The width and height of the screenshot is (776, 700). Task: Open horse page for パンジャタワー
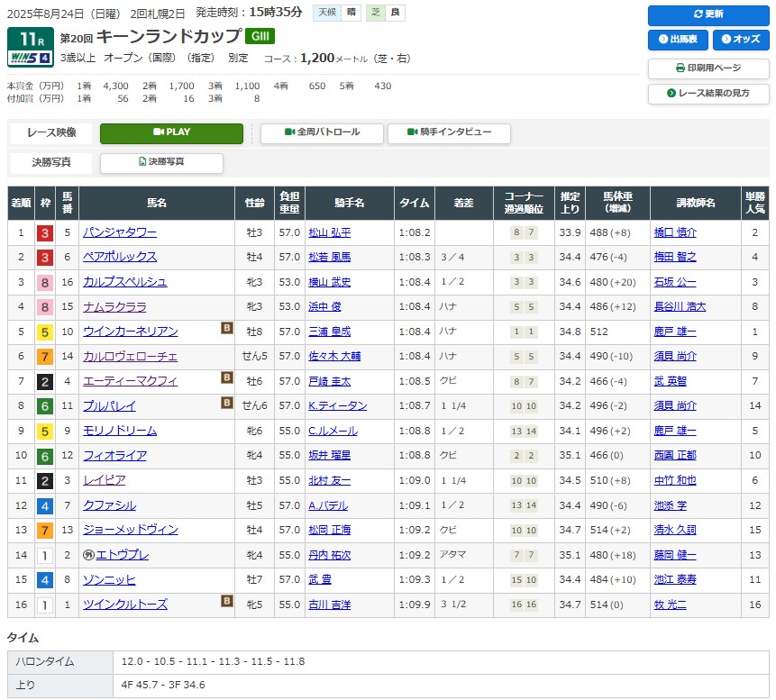pyautogui.click(x=120, y=232)
